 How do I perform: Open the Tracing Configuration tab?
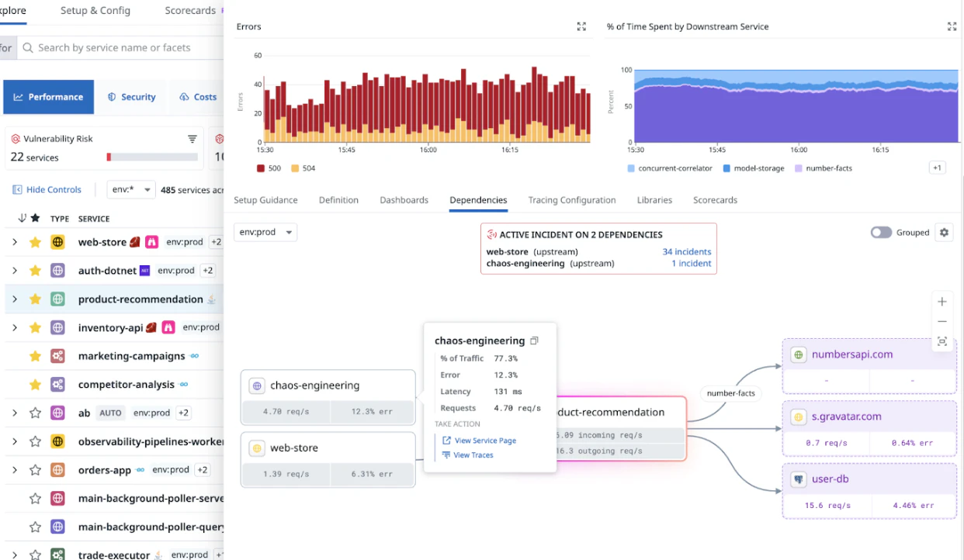pyautogui.click(x=572, y=200)
